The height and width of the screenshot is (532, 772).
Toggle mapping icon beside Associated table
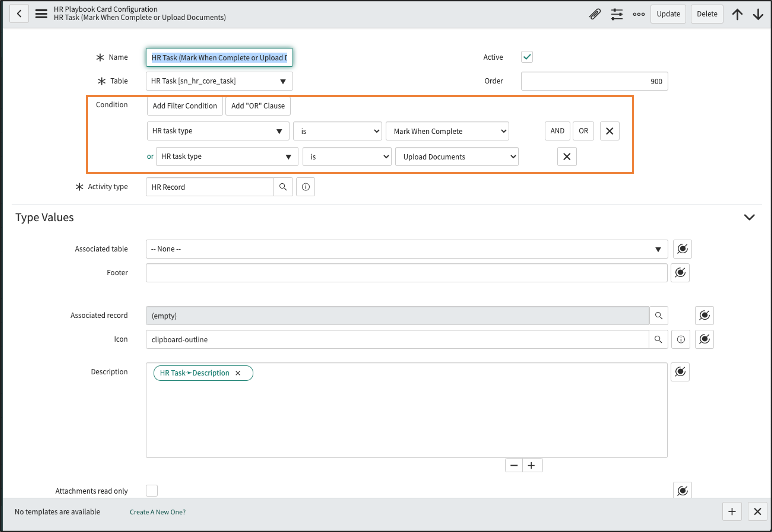pyautogui.click(x=682, y=249)
